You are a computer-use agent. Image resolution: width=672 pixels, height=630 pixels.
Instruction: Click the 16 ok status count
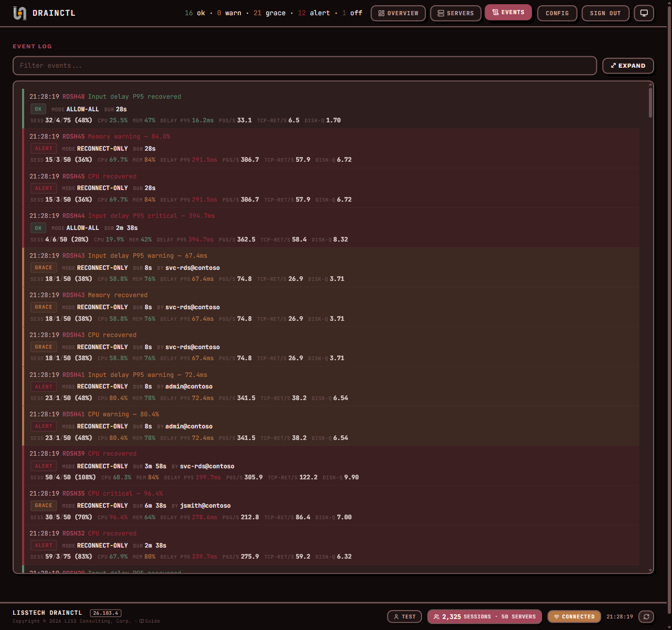tap(195, 13)
